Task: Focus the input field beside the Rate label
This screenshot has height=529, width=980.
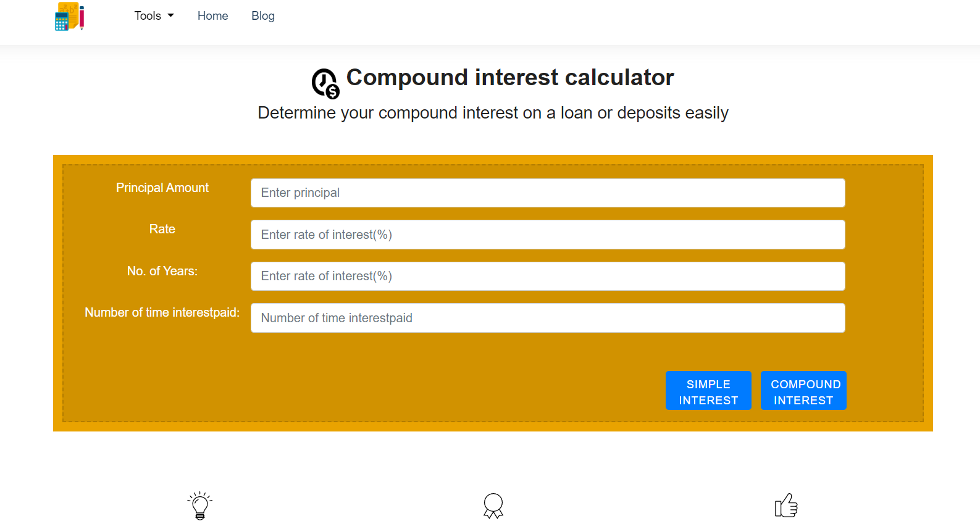Action: pos(548,235)
